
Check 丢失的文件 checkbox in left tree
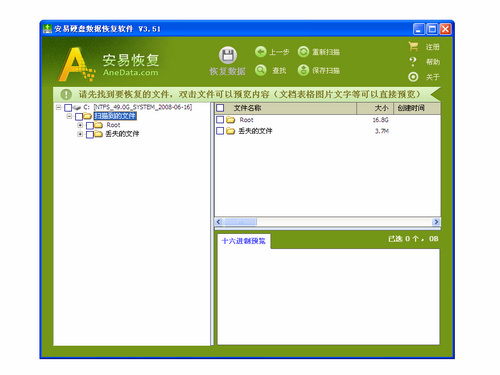coord(90,134)
